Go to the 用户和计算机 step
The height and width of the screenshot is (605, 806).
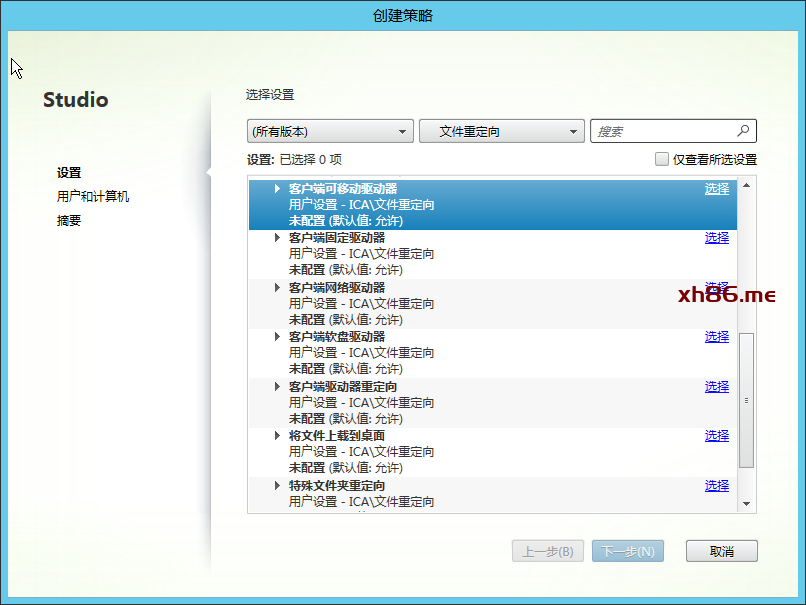click(x=93, y=197)
